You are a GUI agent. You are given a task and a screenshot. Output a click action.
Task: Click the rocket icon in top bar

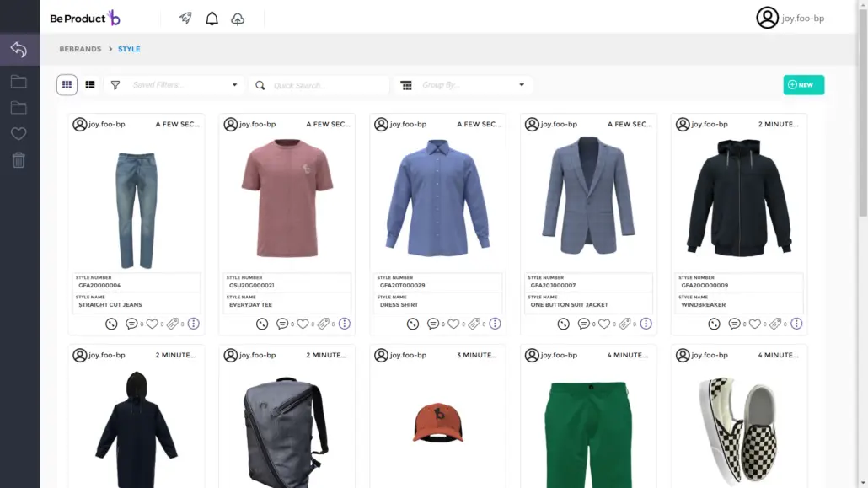186,18
